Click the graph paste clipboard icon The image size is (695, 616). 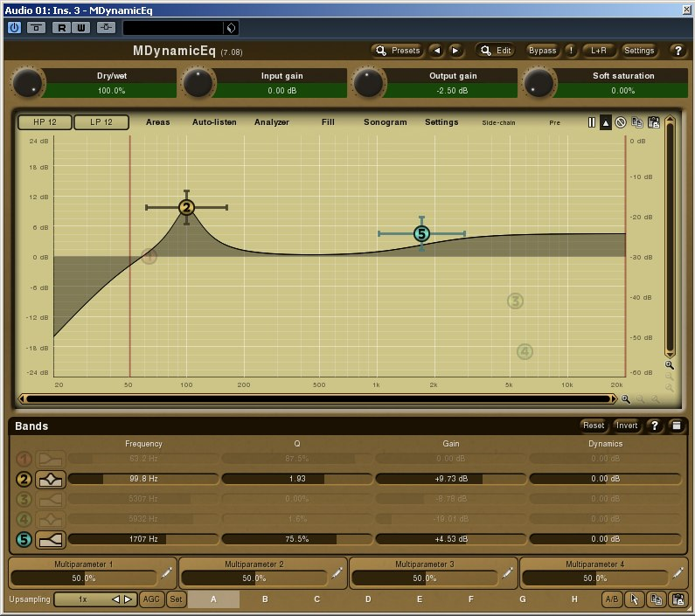pyautogui.click(x=654, y=122)
